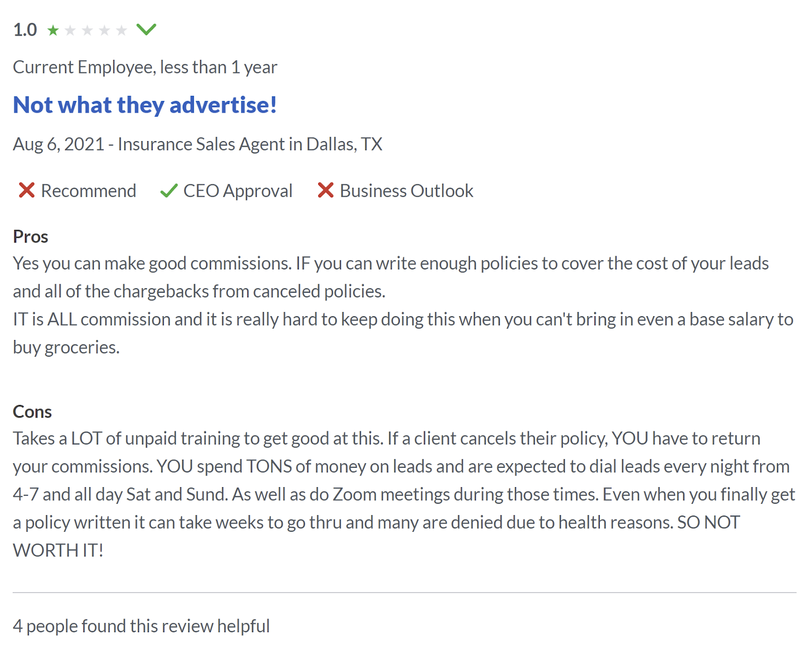This screenshot has width=812, height=650.
Task: Expand rating details with the green chevron
Action: 146,29
